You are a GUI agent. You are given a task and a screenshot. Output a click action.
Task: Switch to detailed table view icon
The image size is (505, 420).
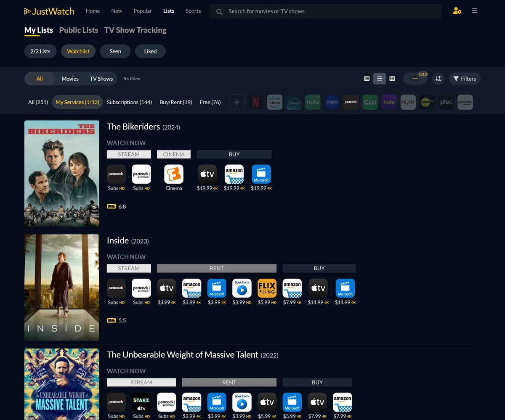[367, 79]
